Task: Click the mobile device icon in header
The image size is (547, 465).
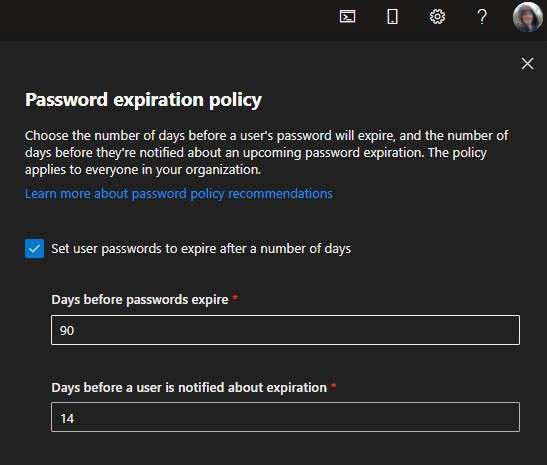Action: click(x=392, y=16)
